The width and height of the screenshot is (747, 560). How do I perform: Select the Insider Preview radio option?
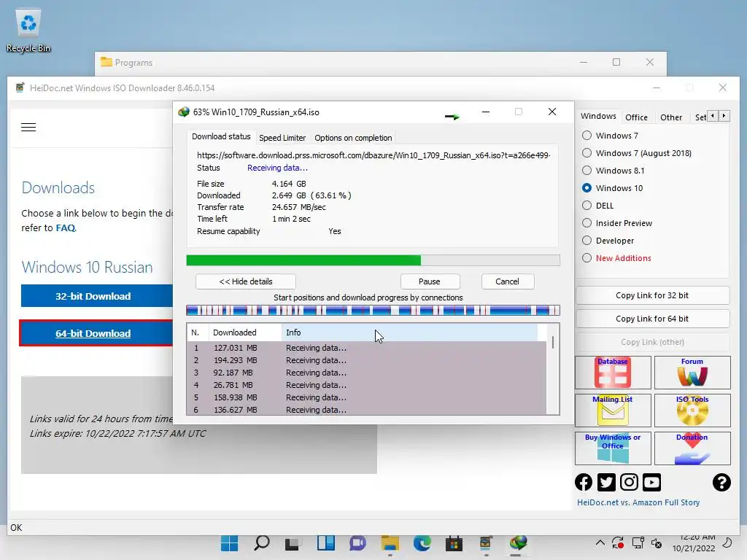coord(617,223)
